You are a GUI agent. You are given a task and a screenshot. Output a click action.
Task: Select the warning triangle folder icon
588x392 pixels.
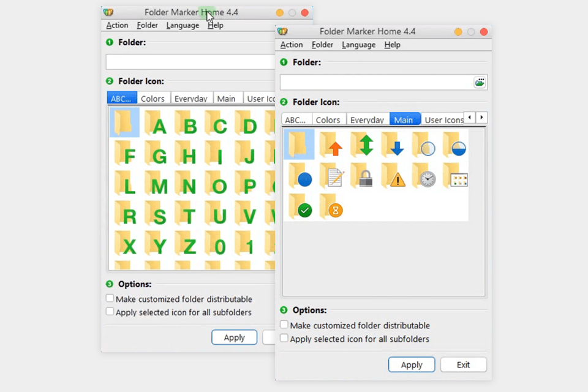(x=396, y=179)
